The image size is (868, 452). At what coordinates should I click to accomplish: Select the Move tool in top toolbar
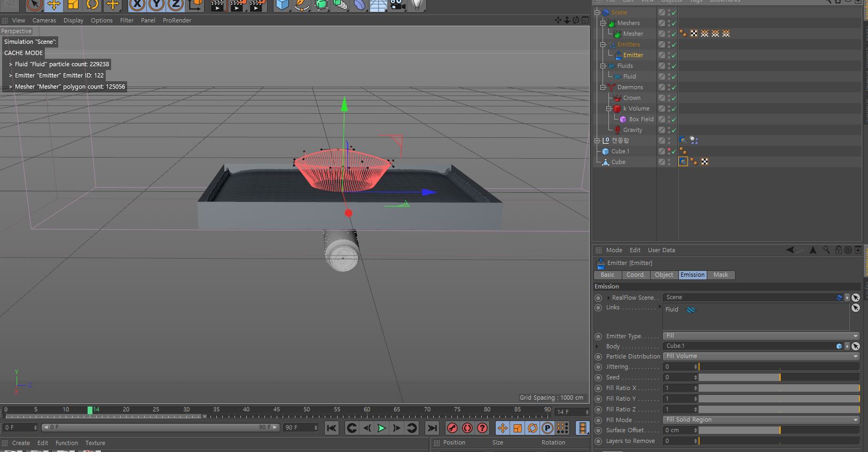pyautogui.click(x=53, y=5)
